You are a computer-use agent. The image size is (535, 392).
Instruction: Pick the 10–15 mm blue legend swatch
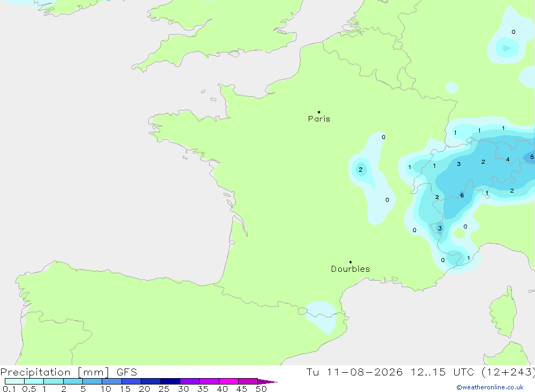pyautogui.click(x=112, y=381)
